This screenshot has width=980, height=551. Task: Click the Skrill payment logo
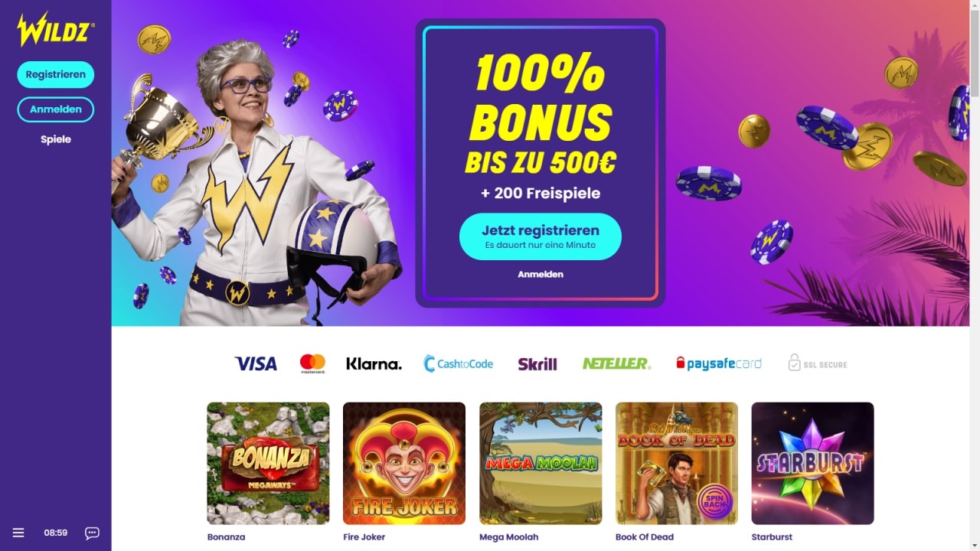click(537, 364)
